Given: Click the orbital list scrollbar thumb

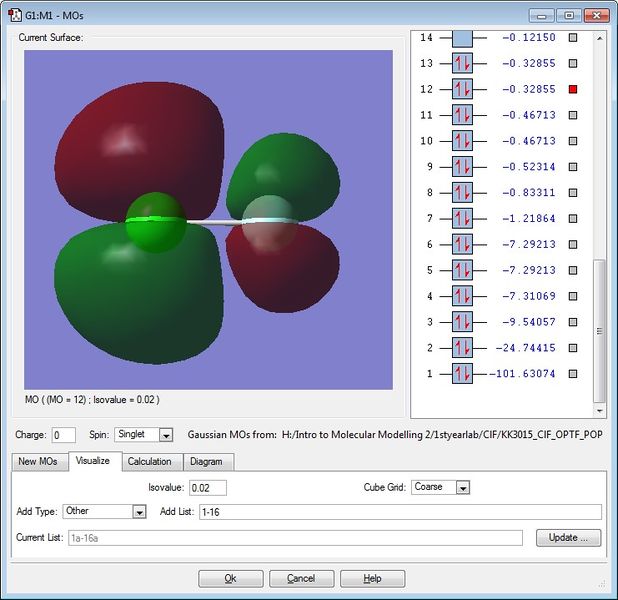Looking at the screenshot, I should (x=599, y=331).
